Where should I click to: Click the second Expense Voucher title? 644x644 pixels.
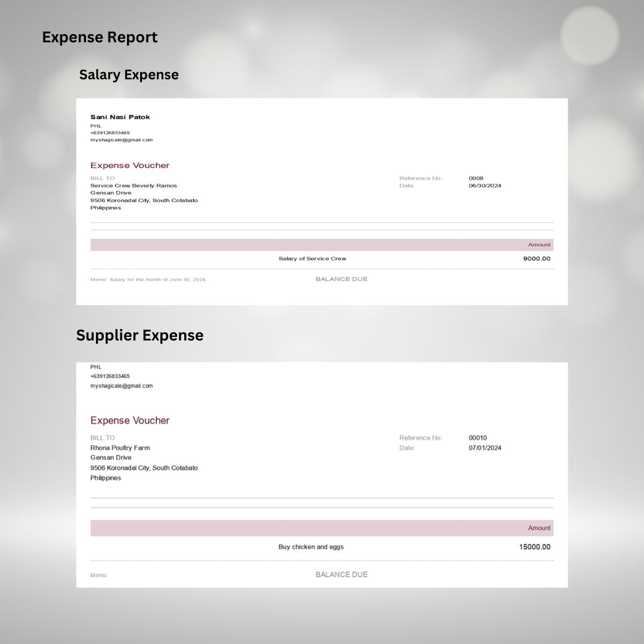click(x=129, y=420)
